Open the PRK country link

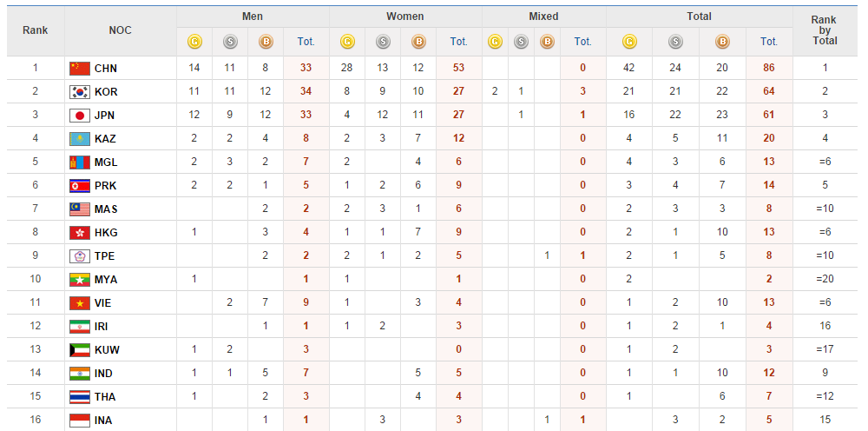[106, 186]
